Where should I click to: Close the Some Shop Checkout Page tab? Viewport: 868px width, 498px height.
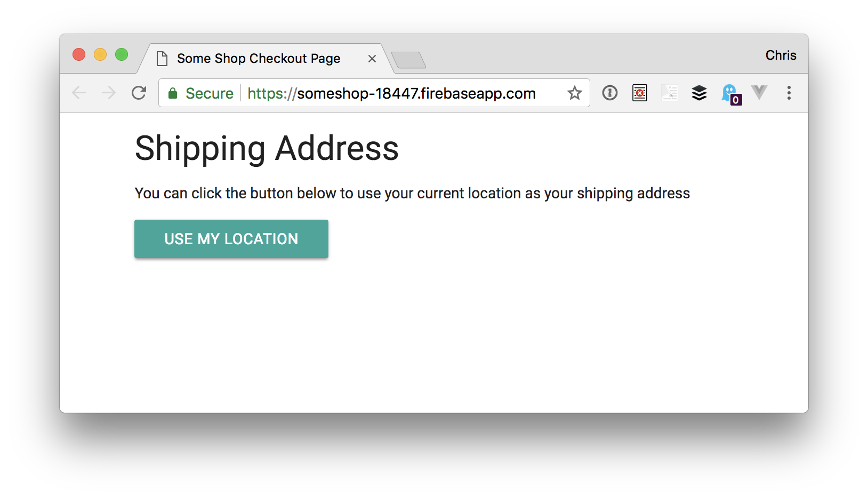tap(372, 59)
